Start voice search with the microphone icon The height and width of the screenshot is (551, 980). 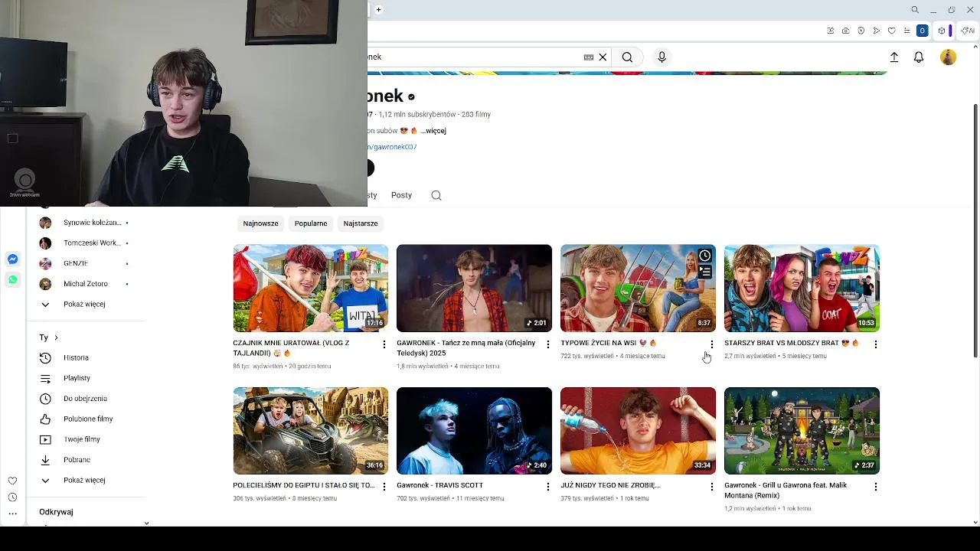point(662,57)
